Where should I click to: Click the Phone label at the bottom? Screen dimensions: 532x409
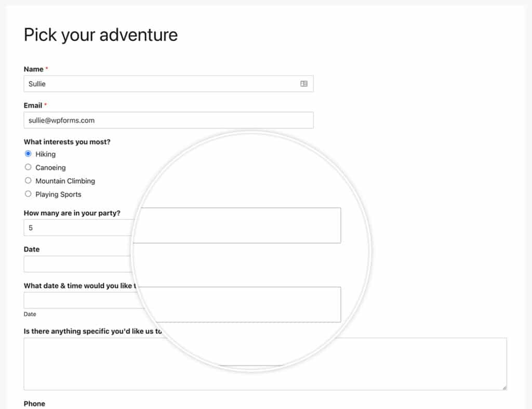(34, 404)
